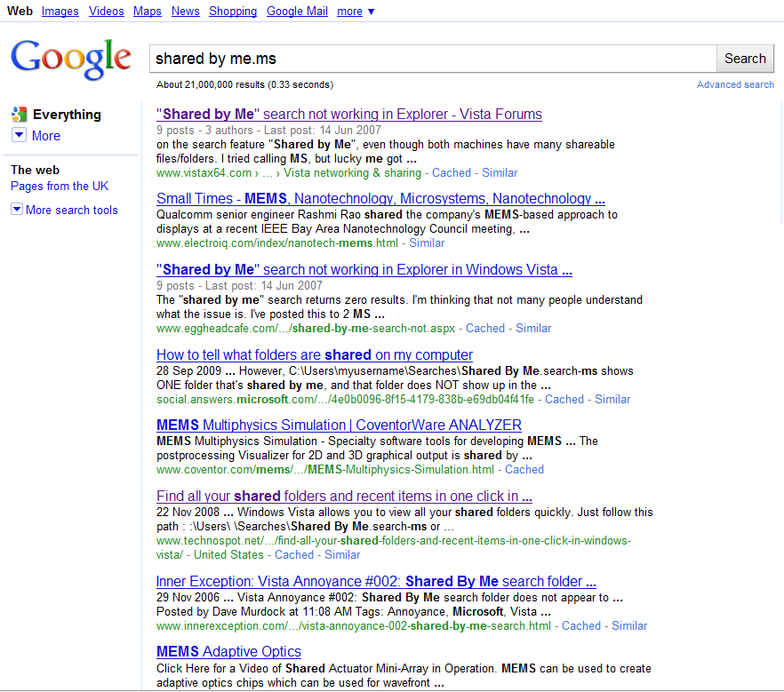Open MEMS Multiphysics Simulation CoventorWare result

pyautogui.click(x=339, y=425)
